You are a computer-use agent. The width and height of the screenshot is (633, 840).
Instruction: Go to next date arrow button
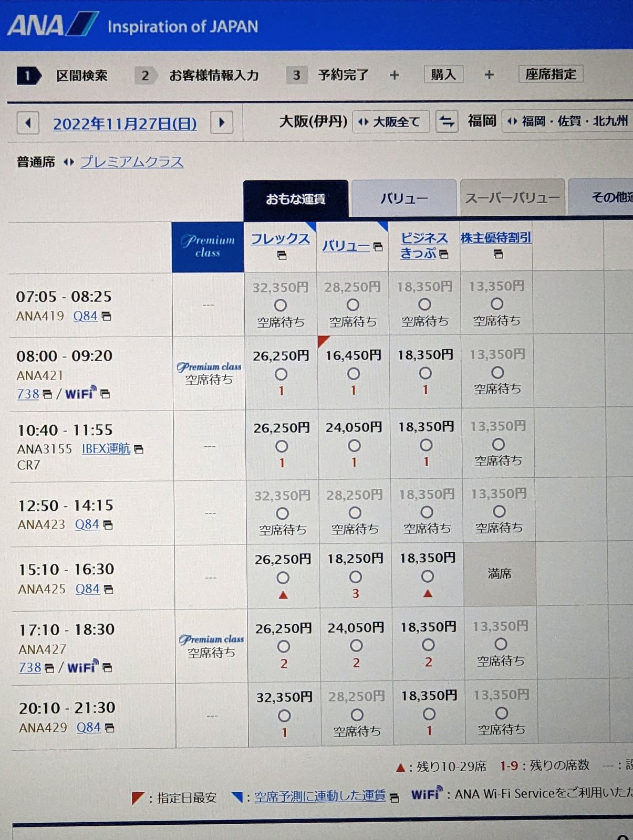(x=222, y=123)
